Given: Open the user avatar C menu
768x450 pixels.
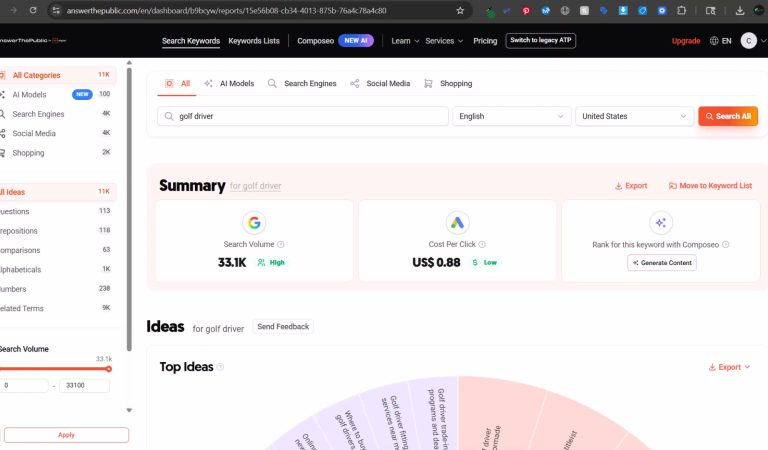Looking at the screenshot, I should [x=748, y=41].
